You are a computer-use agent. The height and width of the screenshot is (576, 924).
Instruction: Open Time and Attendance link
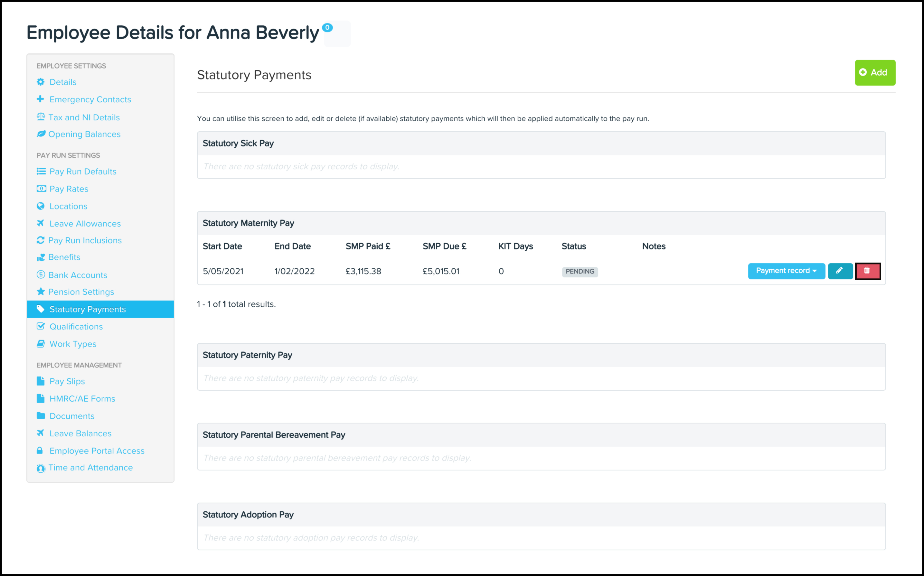pos(90,468)
